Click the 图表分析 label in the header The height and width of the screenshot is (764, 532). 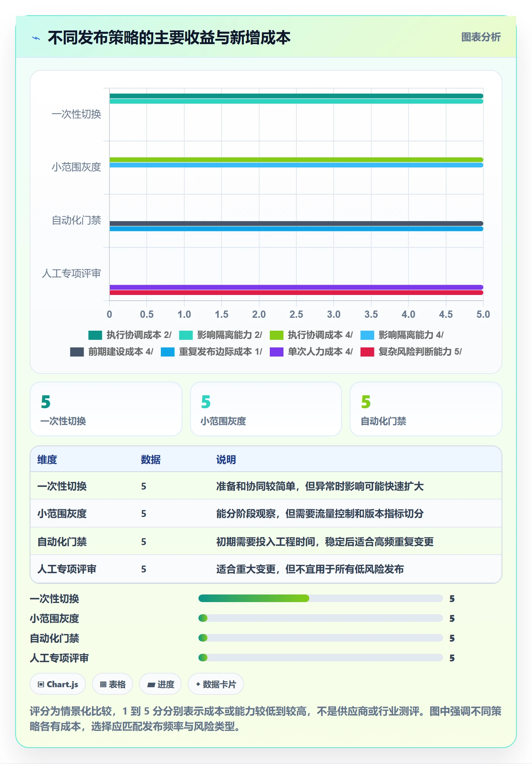point(481,37)
